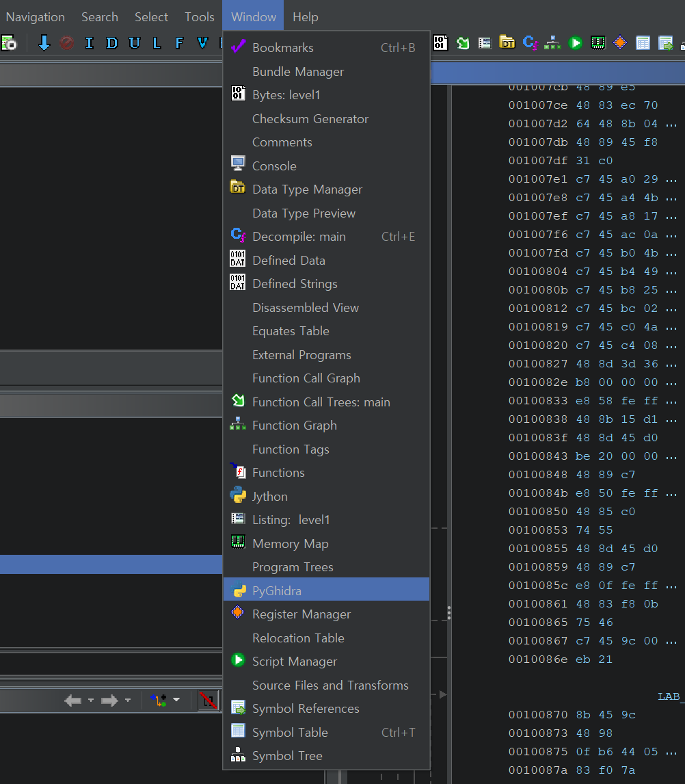Select Function Call Trees: main entry
Image resolution: width=685 pixels, height=784 pixels.
pos(326,402)
